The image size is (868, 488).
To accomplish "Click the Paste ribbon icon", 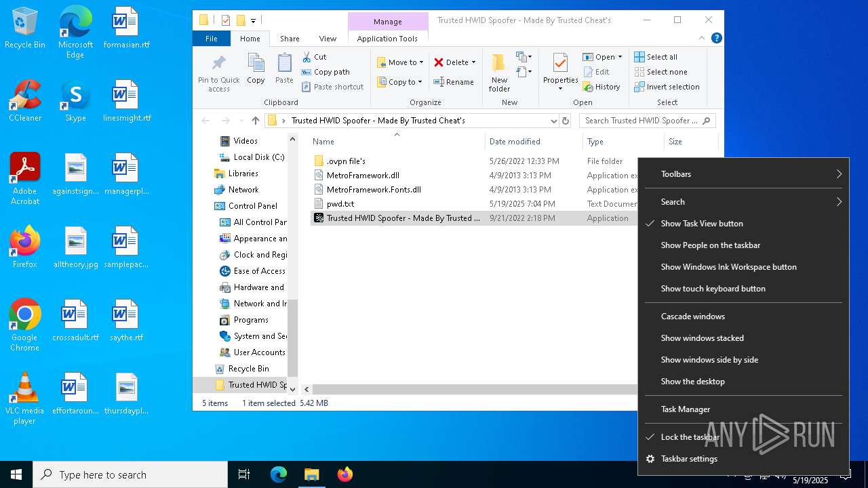I will pyautogui.click(x=284, y=69).
